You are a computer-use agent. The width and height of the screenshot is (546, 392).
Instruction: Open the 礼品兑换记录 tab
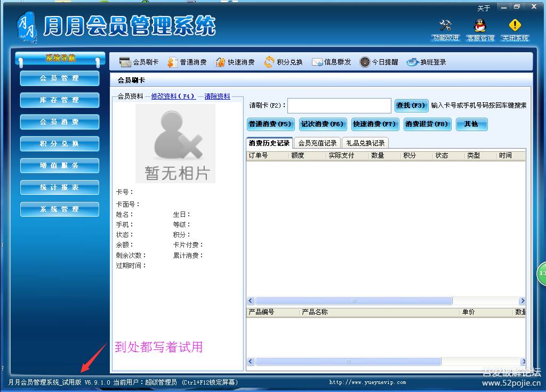click(366, 142)
